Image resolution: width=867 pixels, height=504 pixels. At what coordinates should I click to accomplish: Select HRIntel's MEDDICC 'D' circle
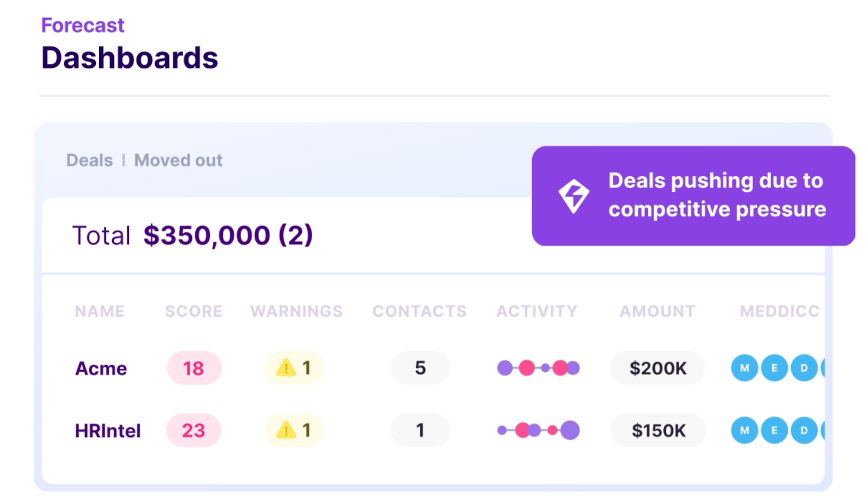[804, 430]
